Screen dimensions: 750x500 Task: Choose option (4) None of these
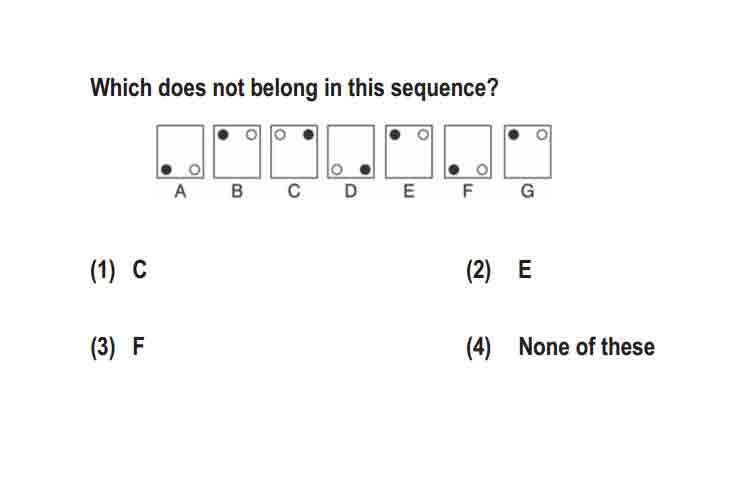tap(561, 347)
